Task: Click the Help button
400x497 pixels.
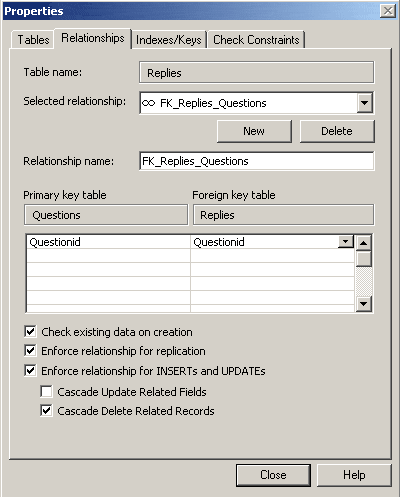Action: tap(354, 475)
